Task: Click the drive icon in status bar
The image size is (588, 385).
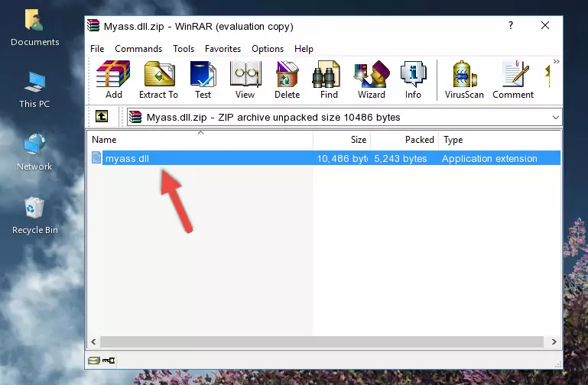Action: (94, 361)
